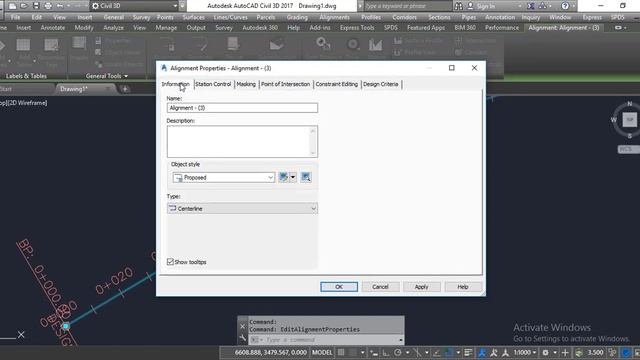Open the Help question mark icon
Viewport: 640px width, 360px height.
[x=565, y=6]
